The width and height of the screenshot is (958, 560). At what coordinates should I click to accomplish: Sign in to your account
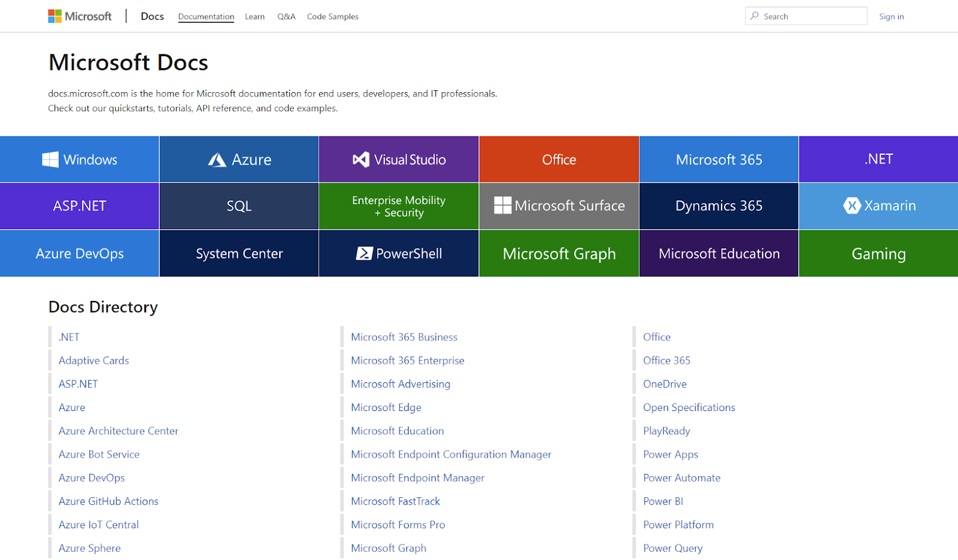(891, 17)
